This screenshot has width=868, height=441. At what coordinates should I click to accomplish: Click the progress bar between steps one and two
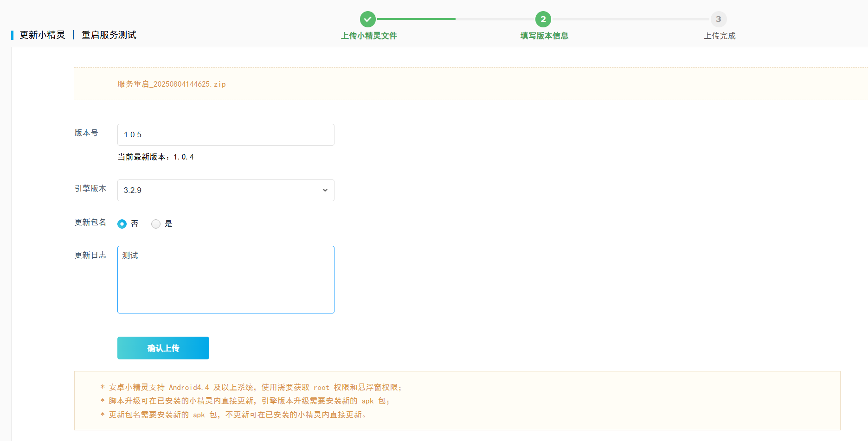tap(456, 19)
